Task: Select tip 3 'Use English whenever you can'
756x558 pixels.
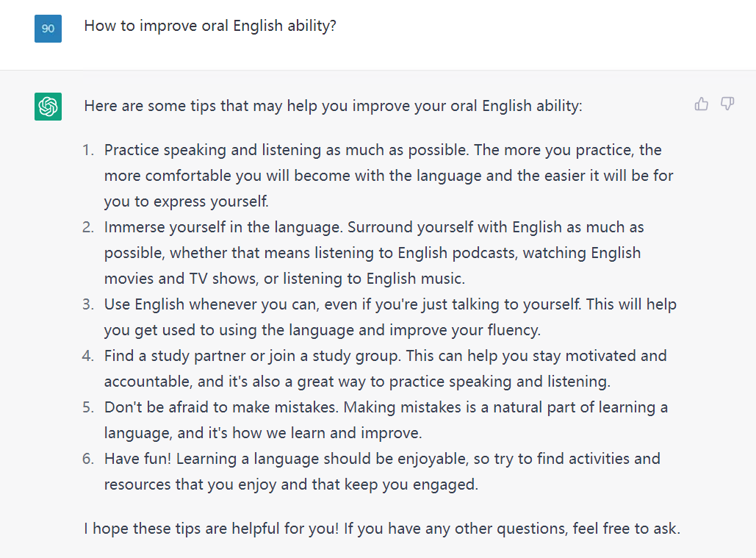Action: 391,317
